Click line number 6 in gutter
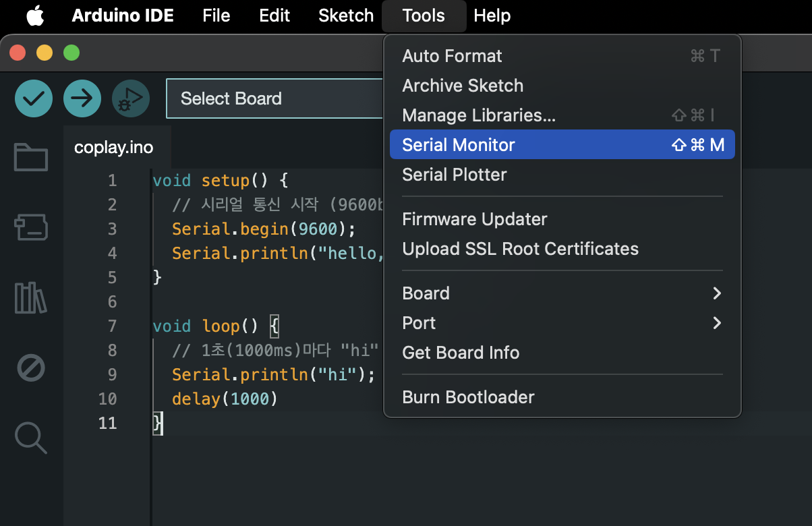Viewport: 812px width, 526px height. pyautogui.click(x=112, y=302)
